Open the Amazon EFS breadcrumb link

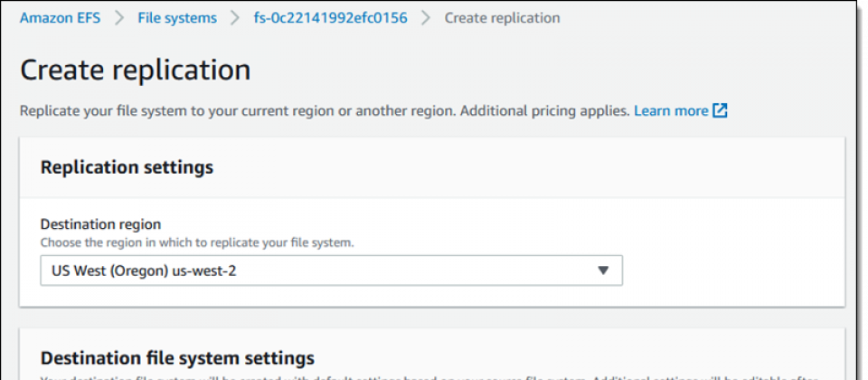60,18
